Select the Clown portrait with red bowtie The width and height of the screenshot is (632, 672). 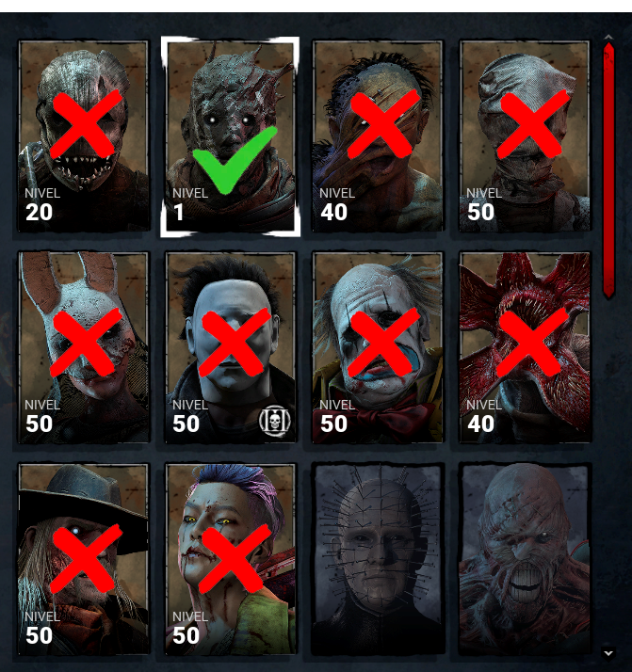378,347
